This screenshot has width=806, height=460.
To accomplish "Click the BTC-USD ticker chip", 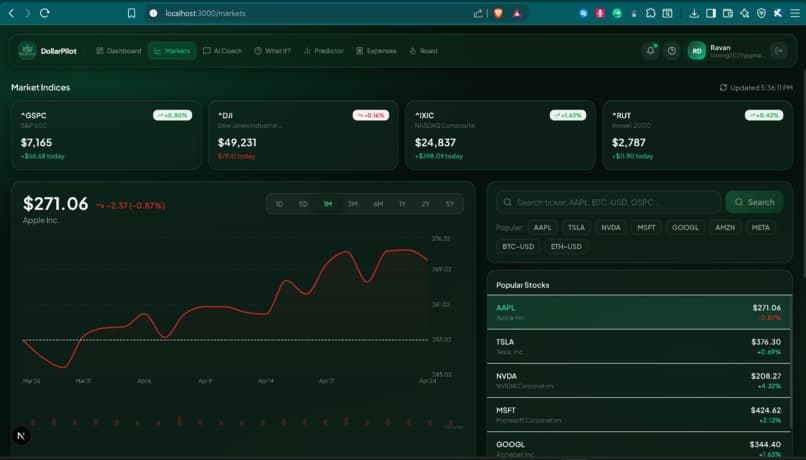I will [x=518, y=246].
